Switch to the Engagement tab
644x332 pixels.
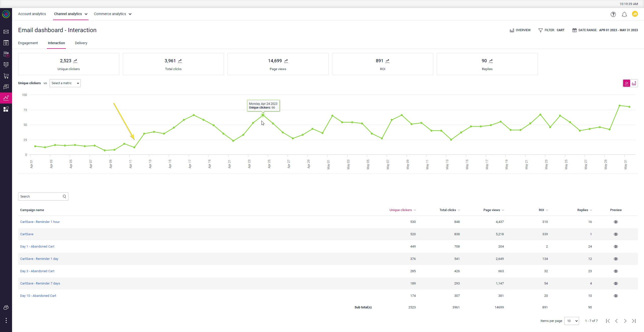tap(28, 43)
